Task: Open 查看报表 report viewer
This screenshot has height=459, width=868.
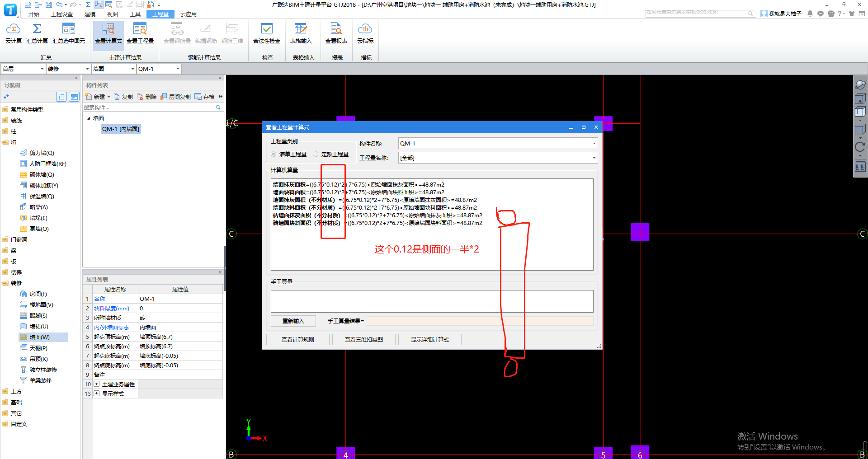Action: (x=336, y=33)
